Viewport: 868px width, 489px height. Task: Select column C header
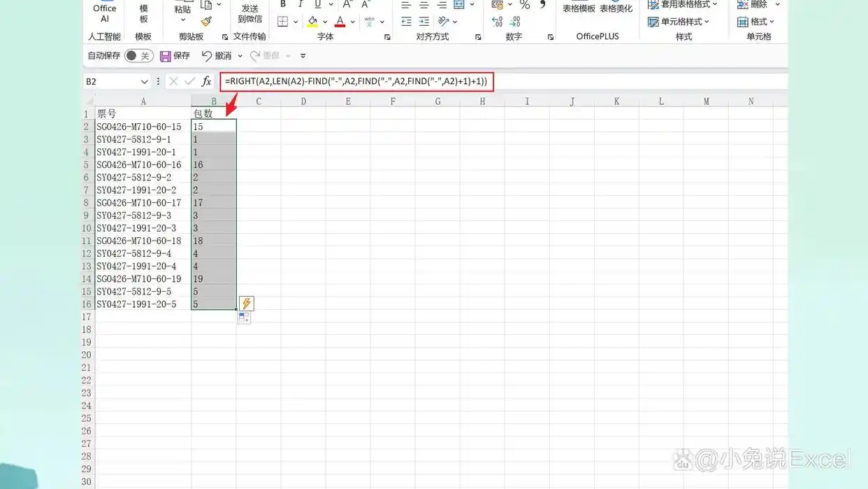[x=259, y=101]
